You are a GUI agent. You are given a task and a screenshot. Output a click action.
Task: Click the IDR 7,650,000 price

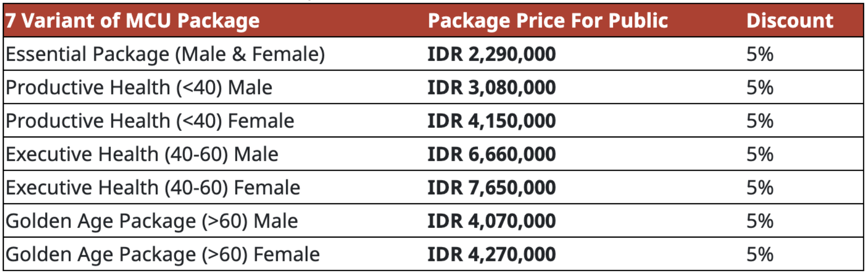tap(491, 188)
